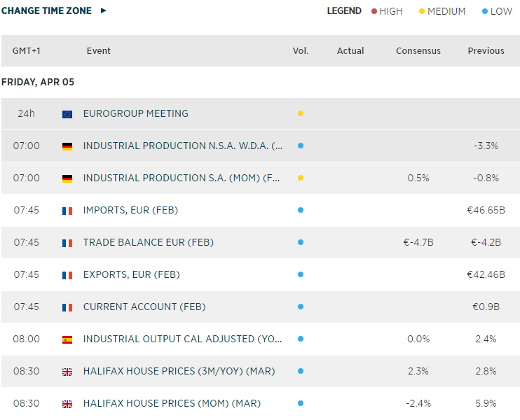The height and width of the screenshot is (420, 520).
Task: Click German flag for Industrial Production N.S.A.
Action: coord(67,146)
